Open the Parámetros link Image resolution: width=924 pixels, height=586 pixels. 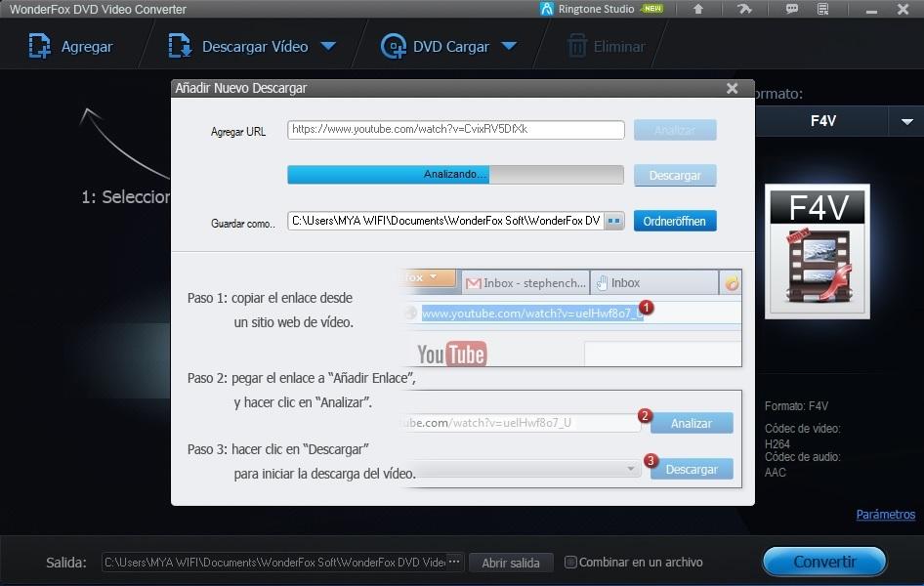point(885,515)
